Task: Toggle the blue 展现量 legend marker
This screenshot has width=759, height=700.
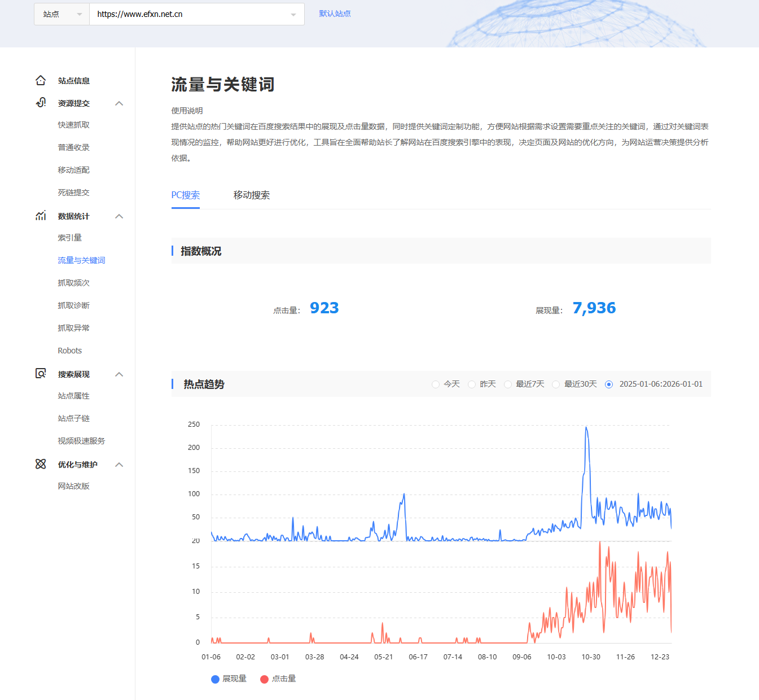Action: [x=215, y=679]
